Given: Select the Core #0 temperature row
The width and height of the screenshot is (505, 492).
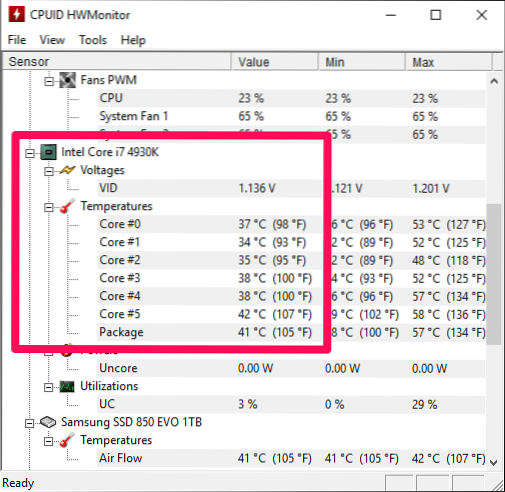Looking at the screenshot, I should coord(291,224).
